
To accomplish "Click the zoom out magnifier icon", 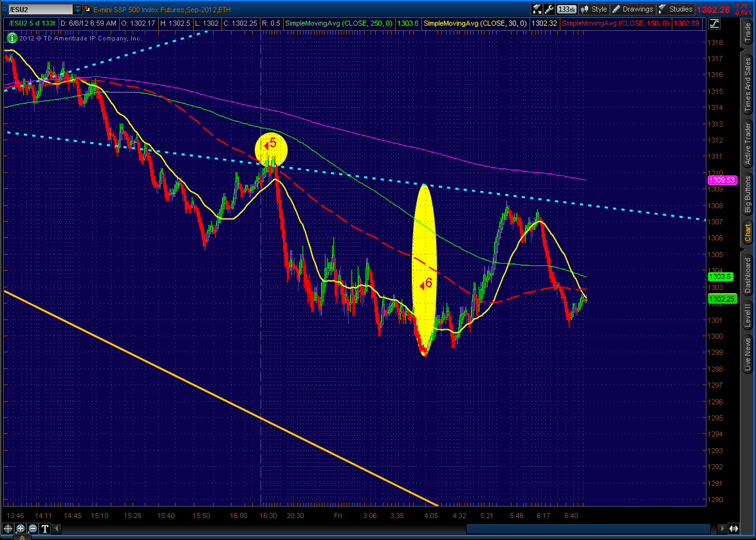I will point(33,528).
